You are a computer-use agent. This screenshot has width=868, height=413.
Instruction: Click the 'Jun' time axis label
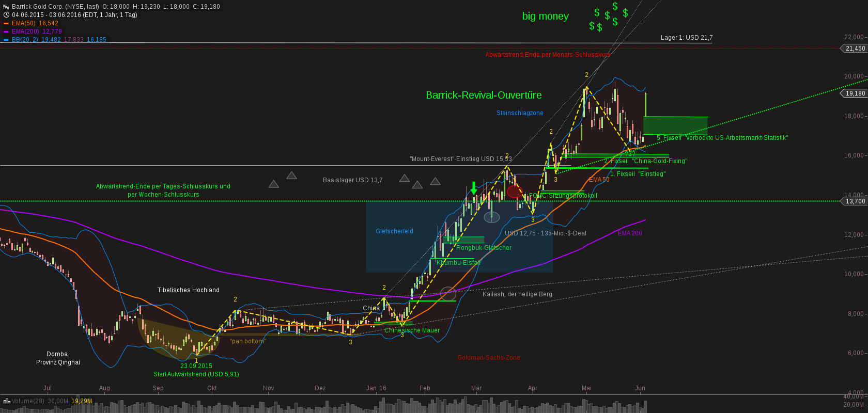click(x=640, y=388)
